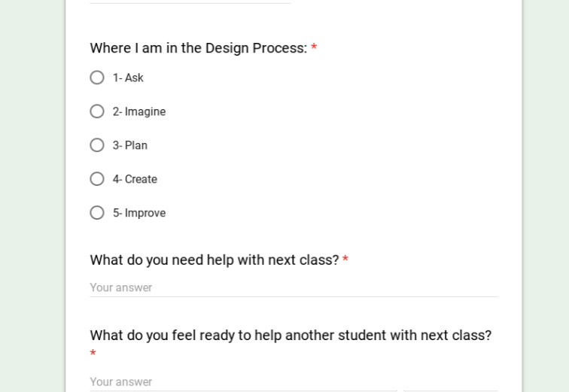Select the "1- Ask" radio button
This screenshot has width=569, height=392.
[x=97, y=77]
